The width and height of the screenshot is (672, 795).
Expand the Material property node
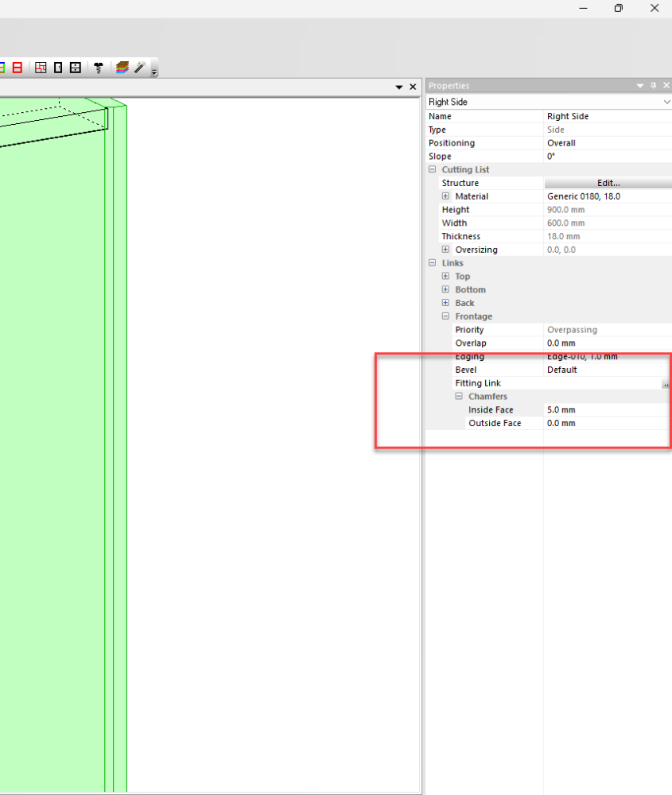446,196
